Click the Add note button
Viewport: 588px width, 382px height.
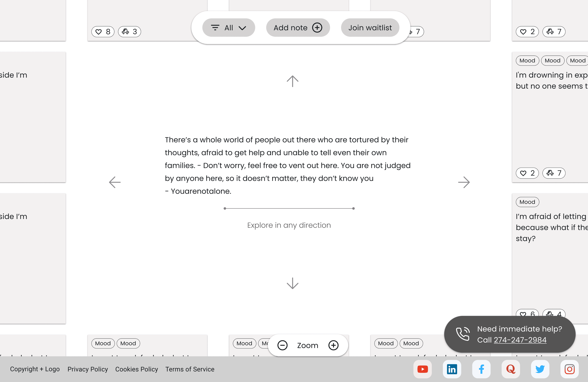tap(298, 28)
